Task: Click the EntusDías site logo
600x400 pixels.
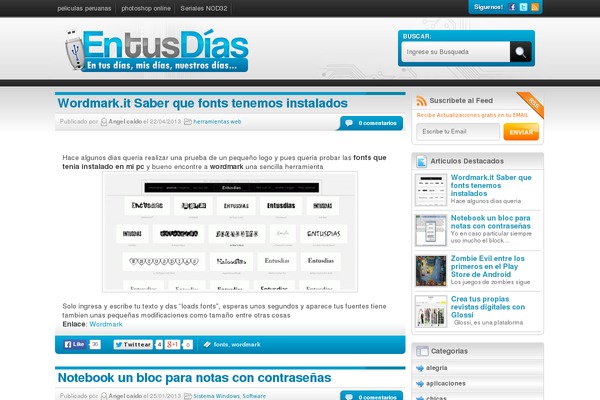Action: (x=157, y=51)
